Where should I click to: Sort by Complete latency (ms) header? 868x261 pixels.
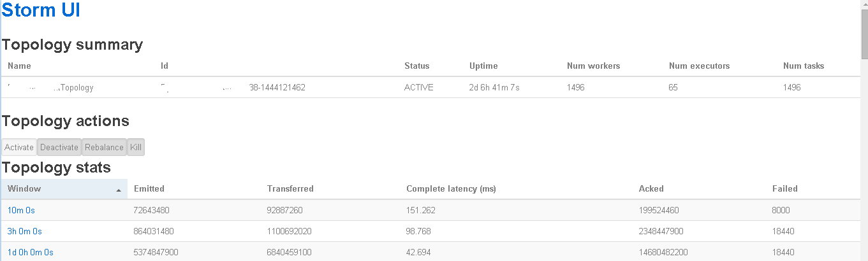451,189
